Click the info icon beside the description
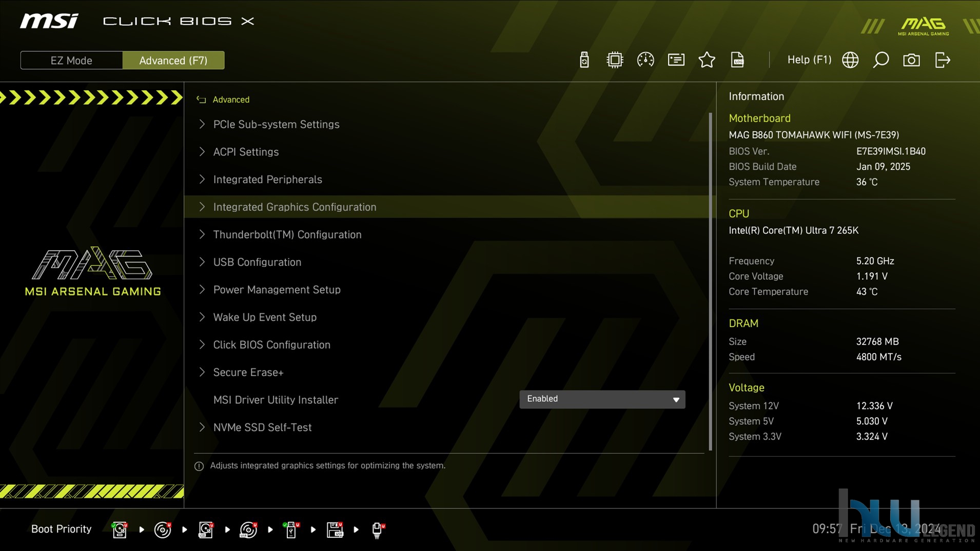Viewport: 980px width, 551px height. point(199,466)
